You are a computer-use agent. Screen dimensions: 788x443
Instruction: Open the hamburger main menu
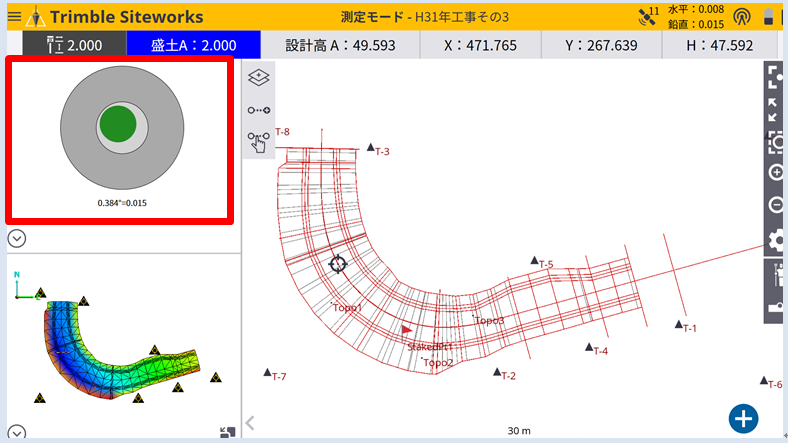click(x=13, y=16)
